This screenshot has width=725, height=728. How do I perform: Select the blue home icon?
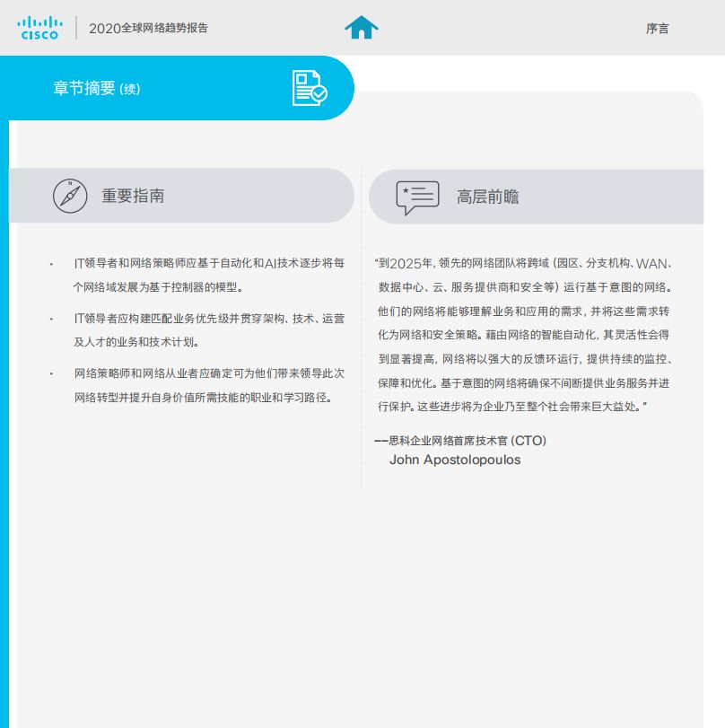tap(362, 28)
